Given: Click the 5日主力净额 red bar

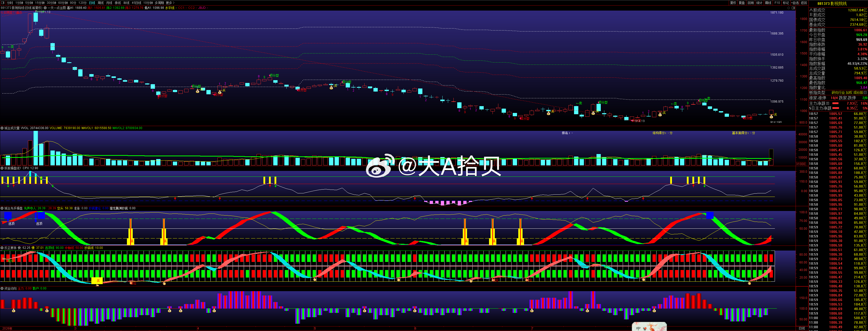Looking at the screenshot, I should point(836,108).
